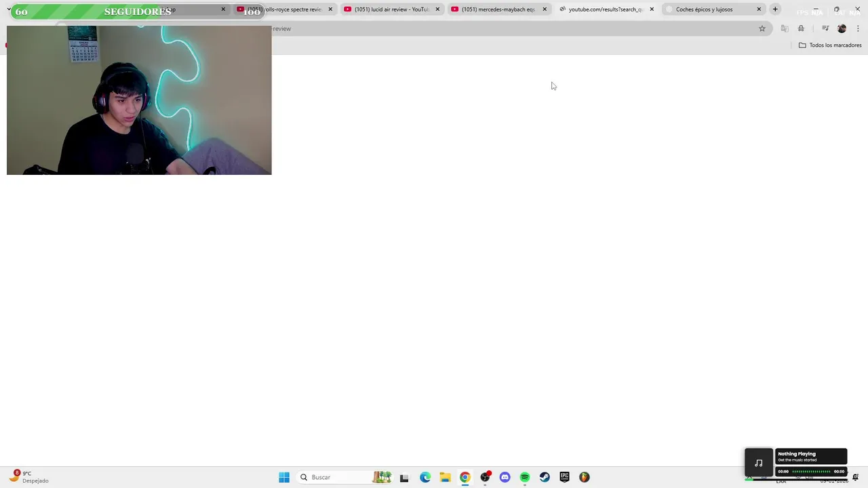Open the media control playlist icon
This screenshot has width=868, height=488.
[x=825, y=28]
